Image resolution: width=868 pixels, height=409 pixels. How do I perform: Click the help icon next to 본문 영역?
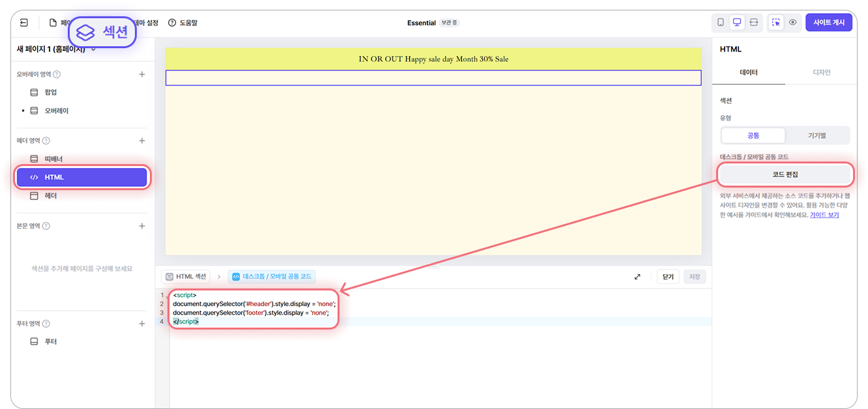(x=46, y=226)
